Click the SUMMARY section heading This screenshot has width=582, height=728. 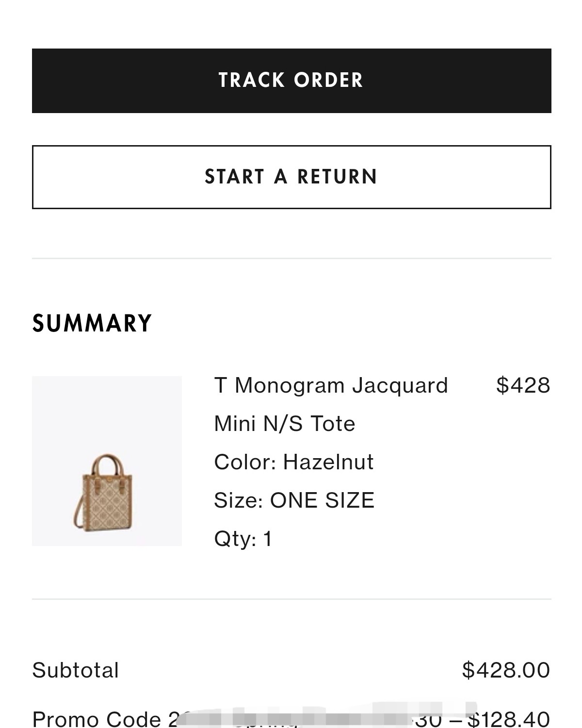pyautogui.click(x=92, y=323)
